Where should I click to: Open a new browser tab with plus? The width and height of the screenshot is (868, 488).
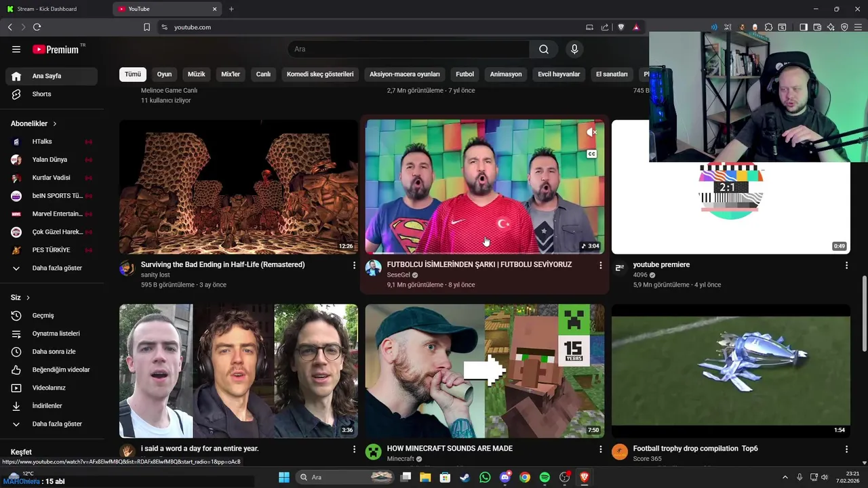pos(231,9)
